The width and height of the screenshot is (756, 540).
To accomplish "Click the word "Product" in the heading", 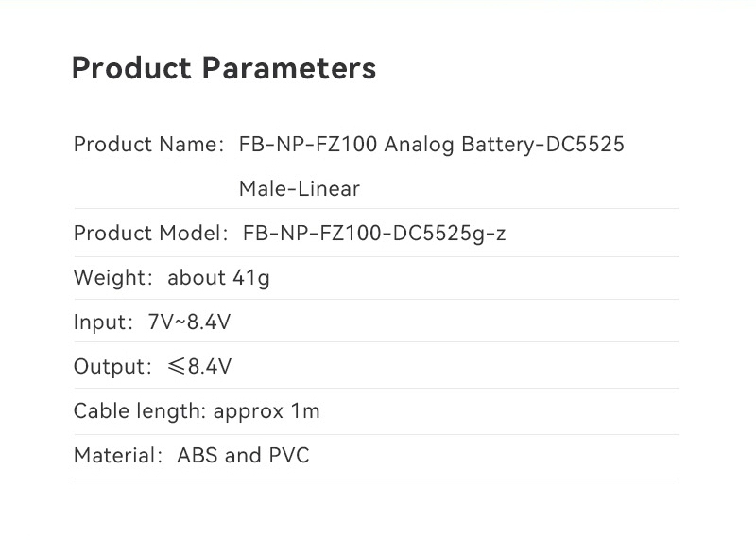I will tap(132, 69).
